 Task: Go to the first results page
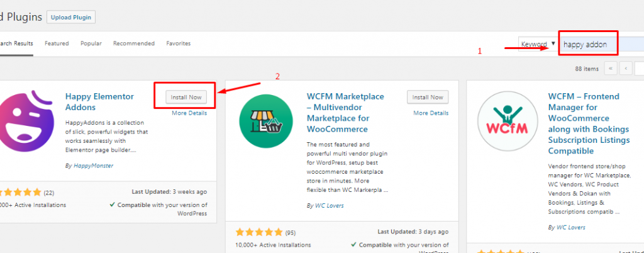(611, 69)
